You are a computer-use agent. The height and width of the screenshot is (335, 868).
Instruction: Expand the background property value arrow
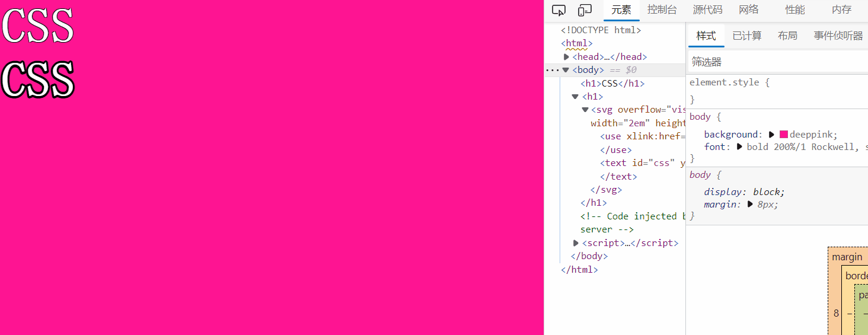(772, 135)
